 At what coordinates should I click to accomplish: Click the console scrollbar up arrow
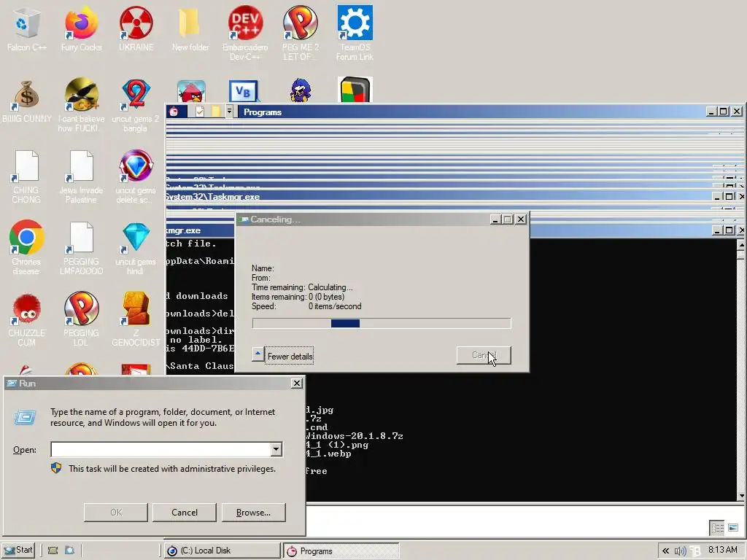tap(741, 245)
